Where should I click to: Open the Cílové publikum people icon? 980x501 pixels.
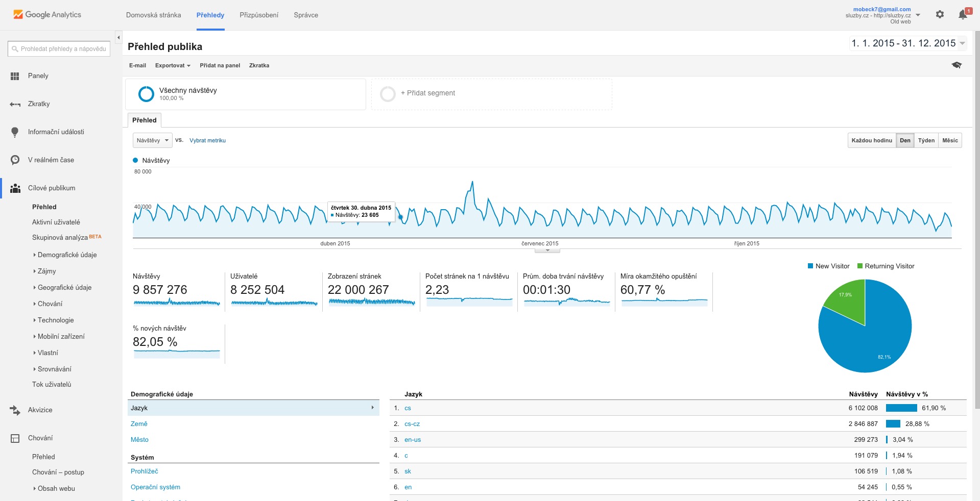coord(15,188)
